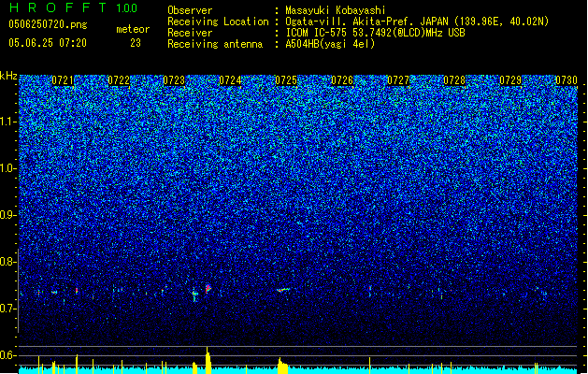Screen dimensions: 588x374
Task: Click the tallest yellow intensity peak near 0724
Action: click(208, 360)
